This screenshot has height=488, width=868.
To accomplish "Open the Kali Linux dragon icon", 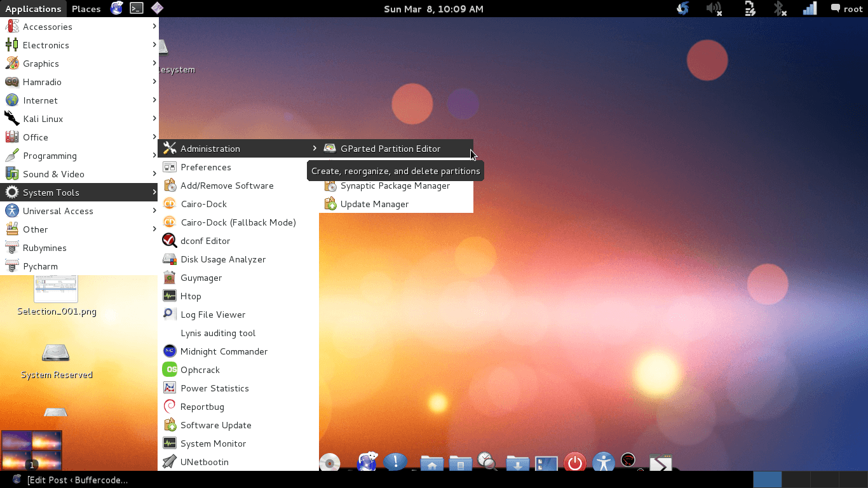I will click(12, 119).
